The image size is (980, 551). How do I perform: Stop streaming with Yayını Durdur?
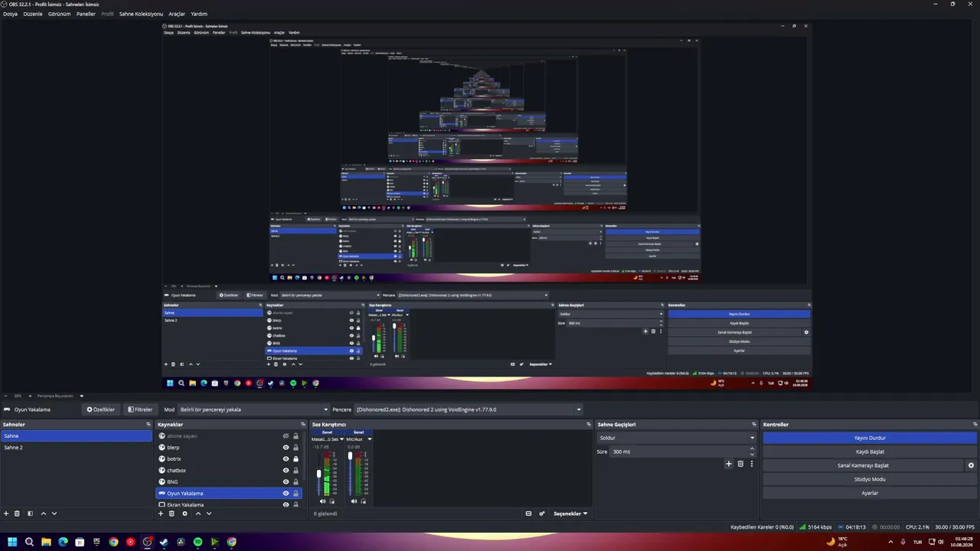point(870,438)
